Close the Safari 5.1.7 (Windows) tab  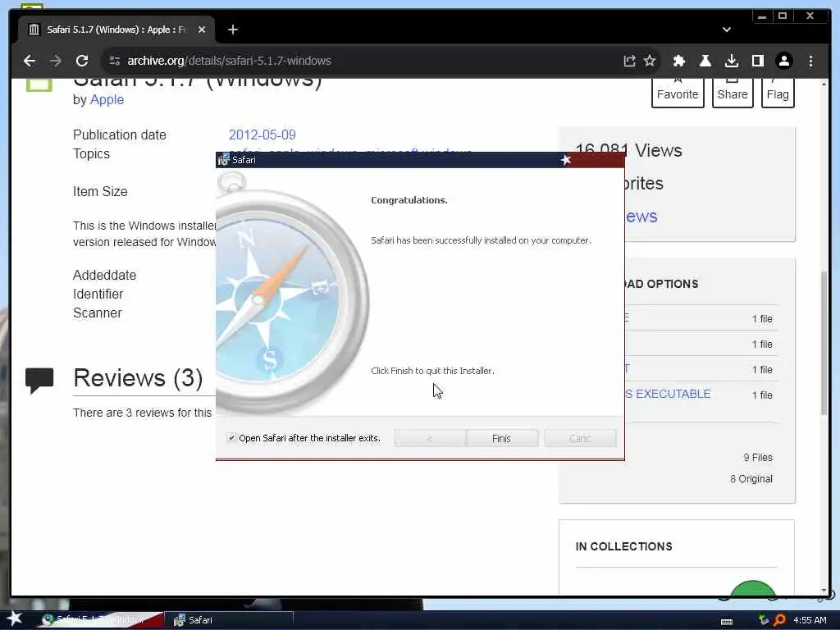pyautogui.click(x=202, y=30)
